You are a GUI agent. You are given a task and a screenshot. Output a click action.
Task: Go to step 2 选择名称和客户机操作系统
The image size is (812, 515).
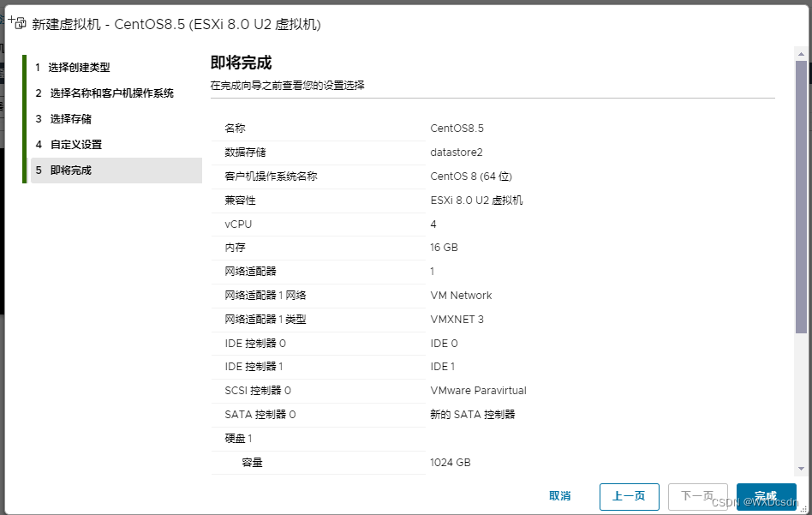click(104, 93)
